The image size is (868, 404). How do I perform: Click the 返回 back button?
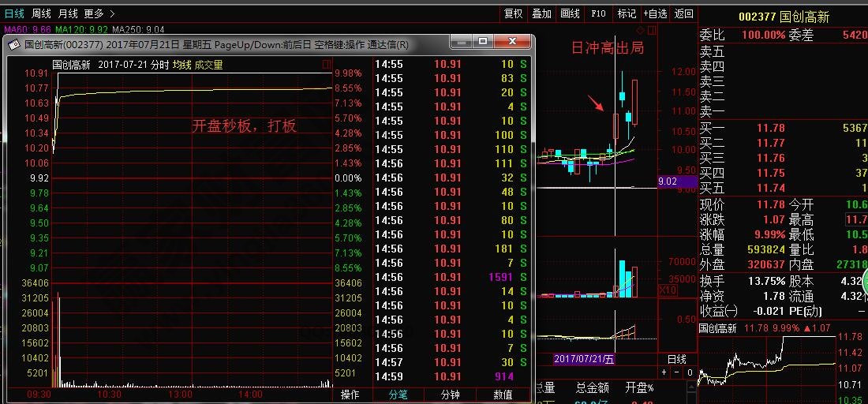[x=683, y=13]
